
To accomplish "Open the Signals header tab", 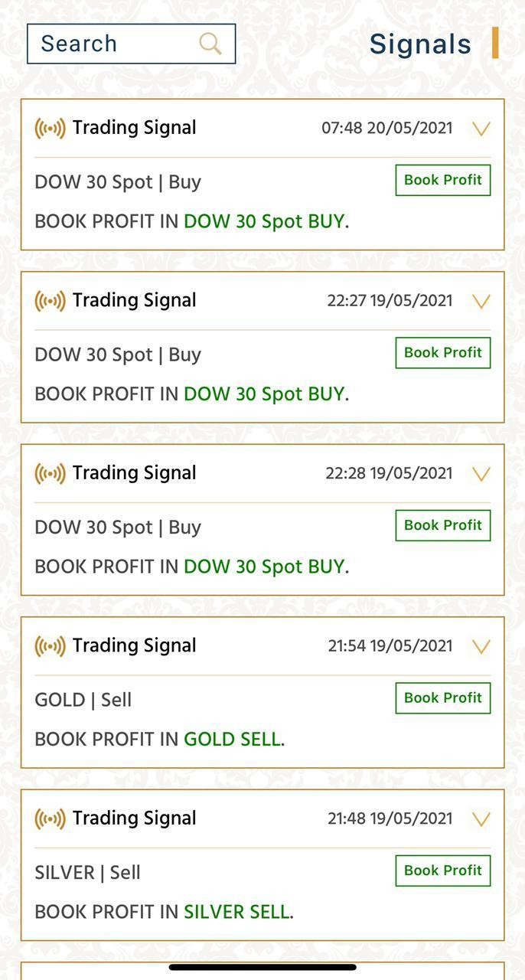I will pos(420,44).
